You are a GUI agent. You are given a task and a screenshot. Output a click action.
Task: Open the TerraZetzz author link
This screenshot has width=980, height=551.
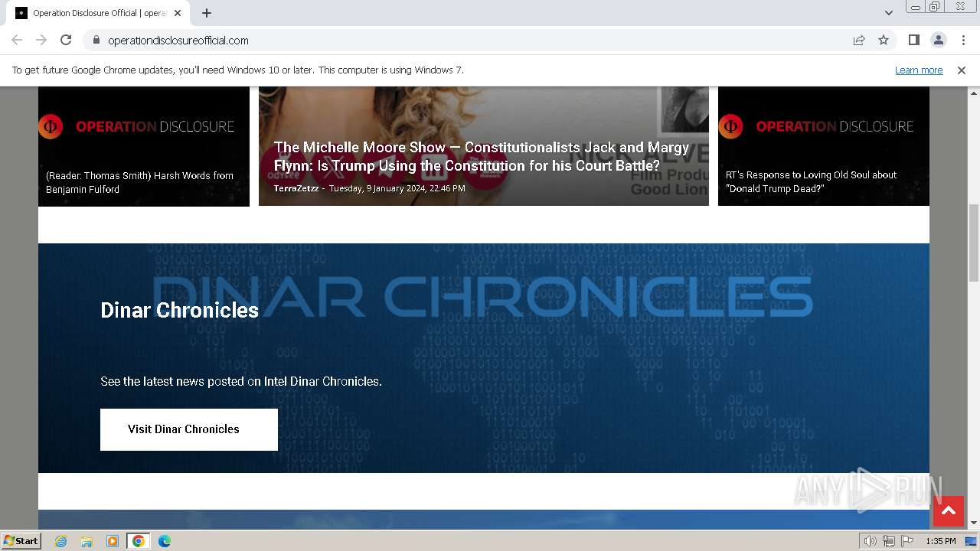point(296,188)
